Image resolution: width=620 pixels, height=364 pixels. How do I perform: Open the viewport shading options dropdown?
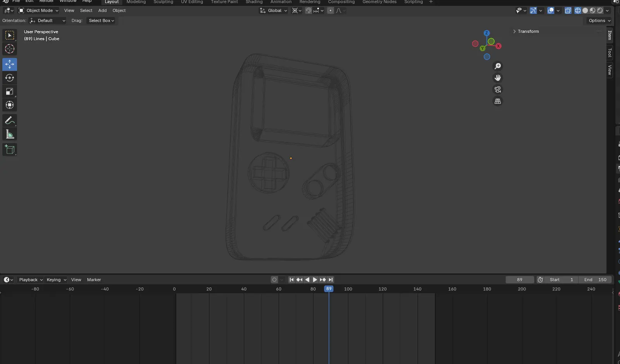tap(607, 10)
